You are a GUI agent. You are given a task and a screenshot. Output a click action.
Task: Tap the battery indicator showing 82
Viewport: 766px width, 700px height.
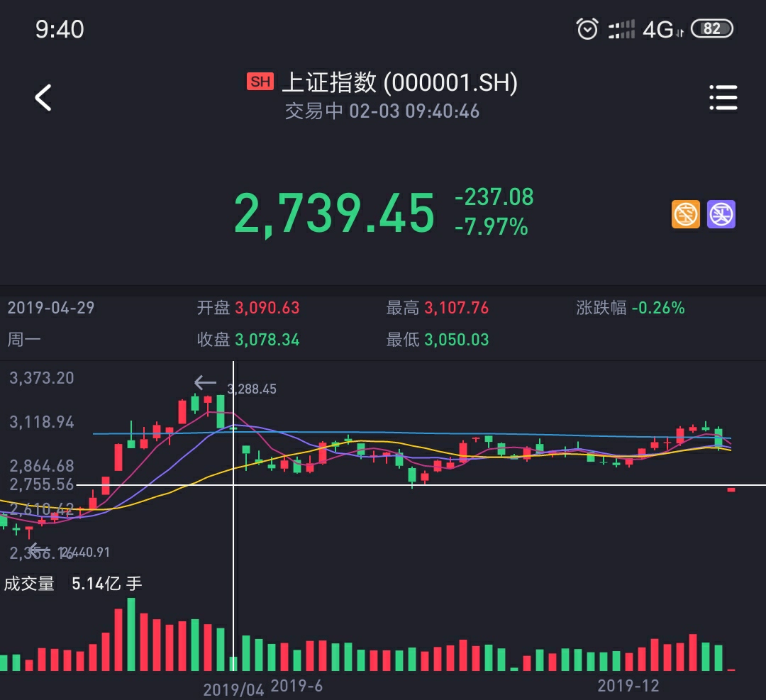[x=712, y=29]
